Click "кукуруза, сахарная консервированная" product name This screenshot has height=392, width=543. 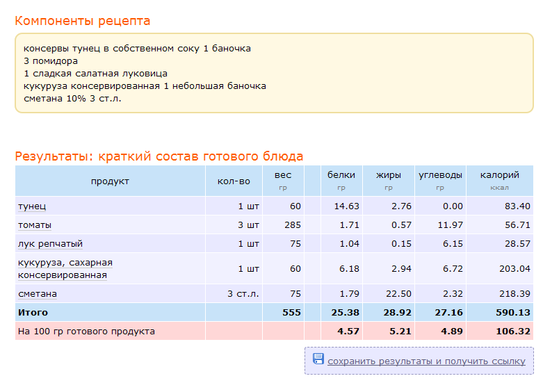[65, 268]
